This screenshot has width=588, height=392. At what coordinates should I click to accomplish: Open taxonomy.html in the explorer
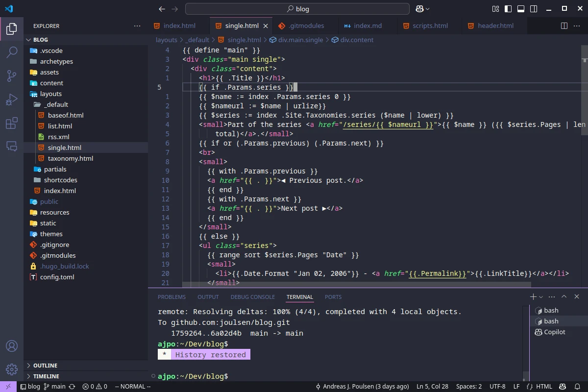86,158
